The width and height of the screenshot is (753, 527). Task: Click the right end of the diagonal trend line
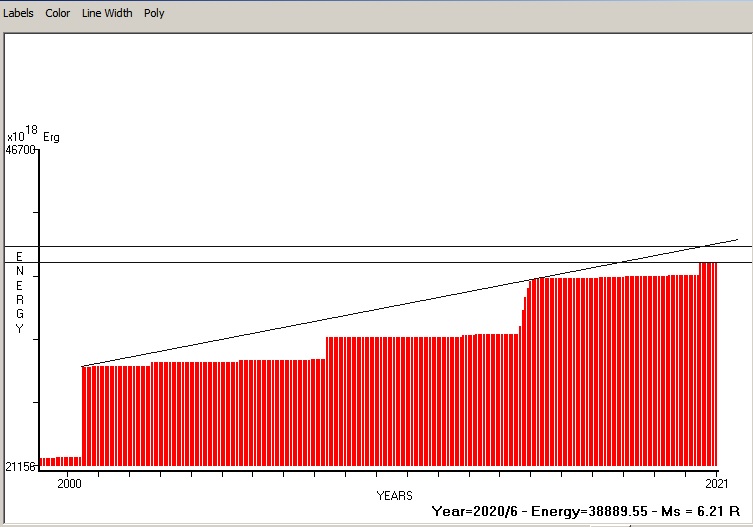click(737, 240)
